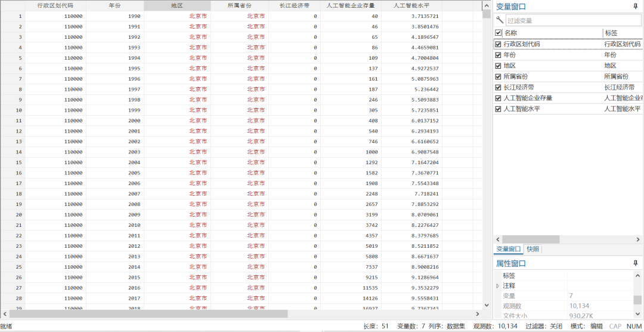The height and width of the screenshot is (332, 644).
Task: Select the 地区 column header
Action: click(177, 6)
